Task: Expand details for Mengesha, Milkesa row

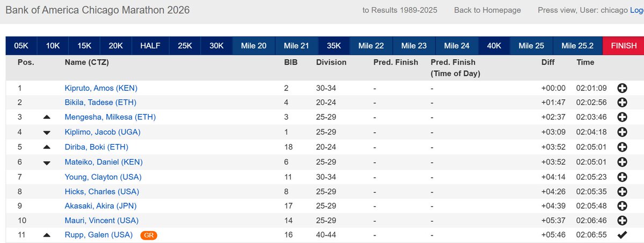Action: (622, 117)
